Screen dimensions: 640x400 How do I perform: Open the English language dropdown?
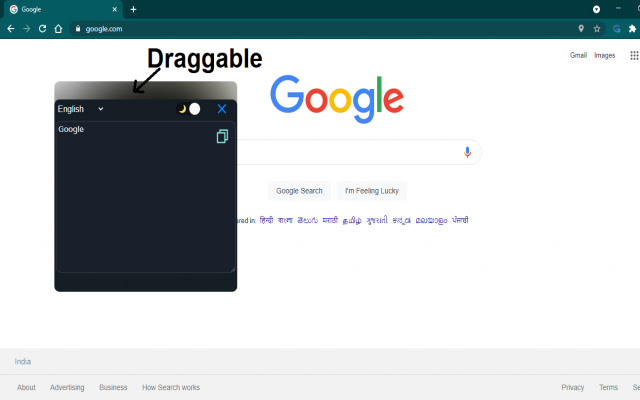pos(80,109)
